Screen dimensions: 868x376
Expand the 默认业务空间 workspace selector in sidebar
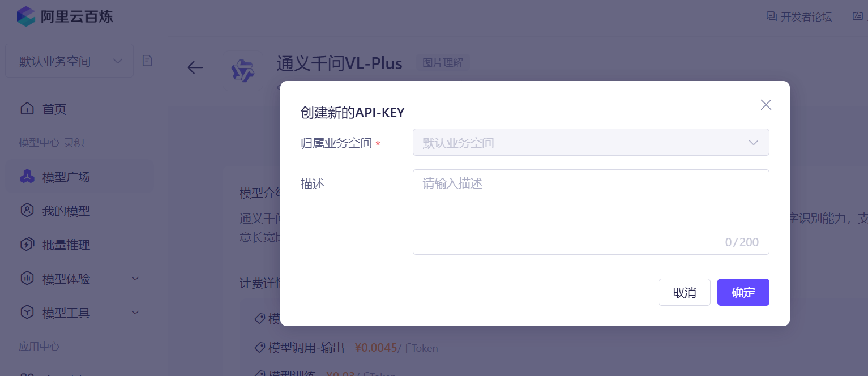click(x=70, y=61)
